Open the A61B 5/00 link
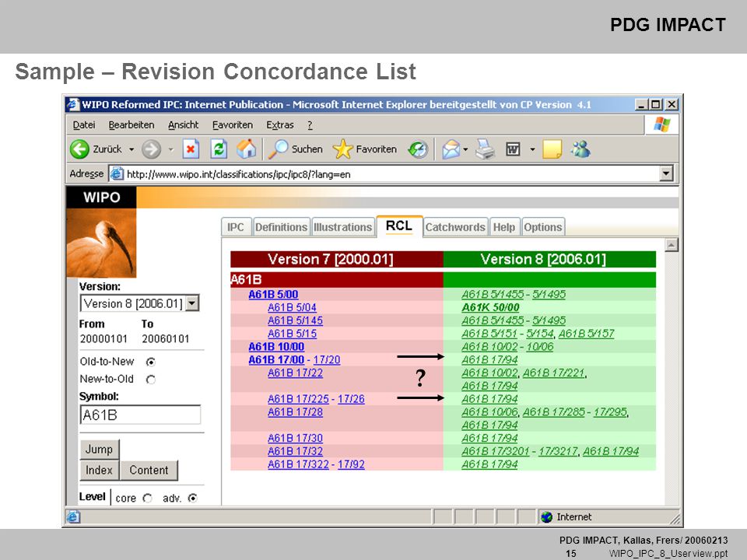The width and height of the screenshot is (747, 560). [x=273, y=295]
